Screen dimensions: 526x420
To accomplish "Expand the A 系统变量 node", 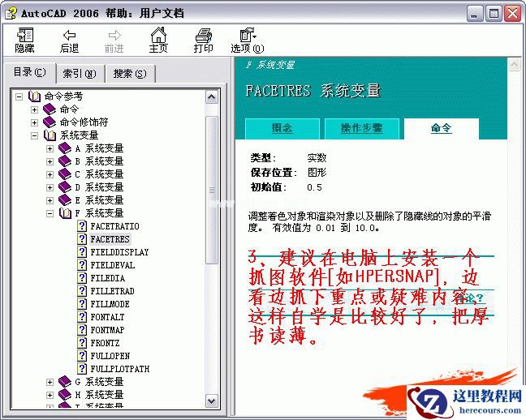I will pyautogui.click(x=50, y=148).
